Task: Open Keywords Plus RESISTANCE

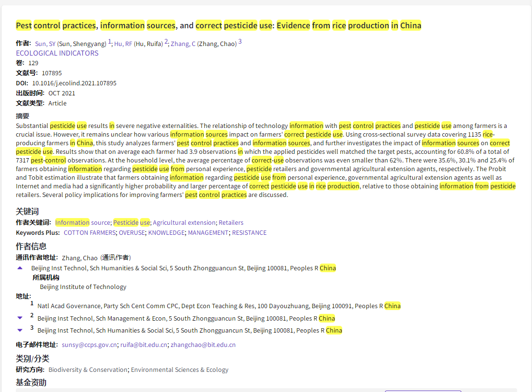Action: click(x=249, y=232)
